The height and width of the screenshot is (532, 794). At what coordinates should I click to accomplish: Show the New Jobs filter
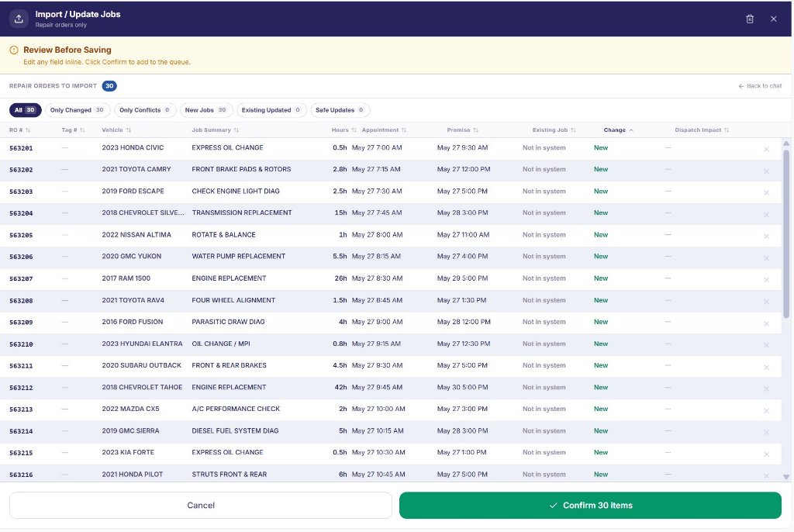coord(206,110)
